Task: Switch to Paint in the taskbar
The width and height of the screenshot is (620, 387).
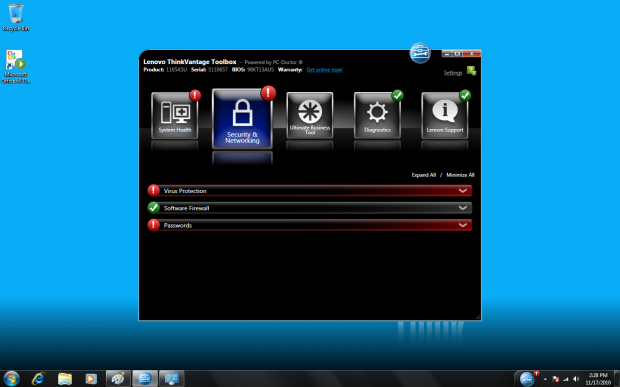Action: tap(118, 378)
